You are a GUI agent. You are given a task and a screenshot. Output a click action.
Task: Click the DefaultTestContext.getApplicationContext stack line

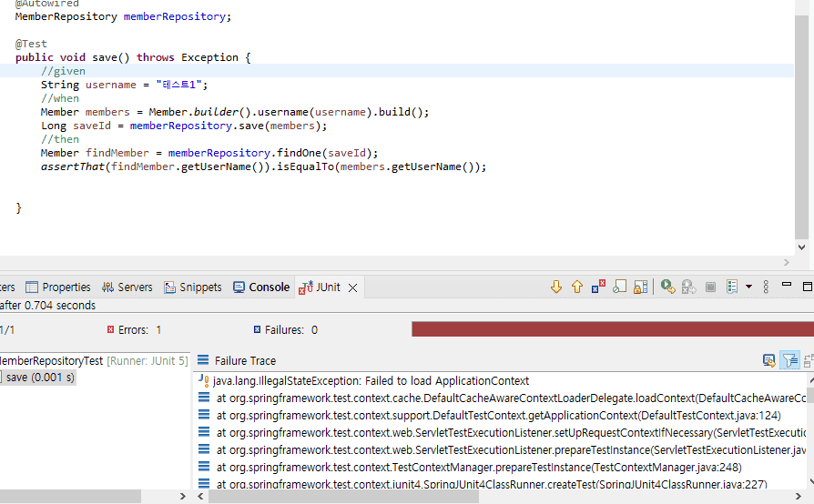490,416
